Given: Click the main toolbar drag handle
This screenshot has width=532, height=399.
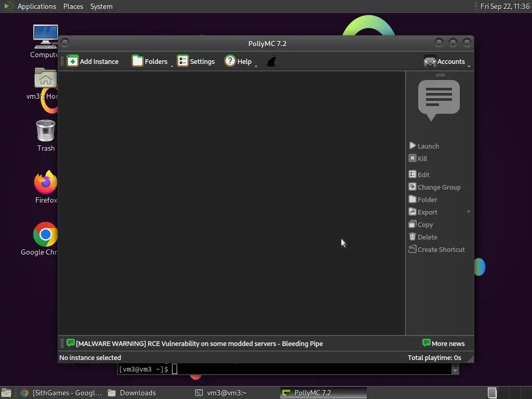Looking at the screenshot, I should coord(62,61).
